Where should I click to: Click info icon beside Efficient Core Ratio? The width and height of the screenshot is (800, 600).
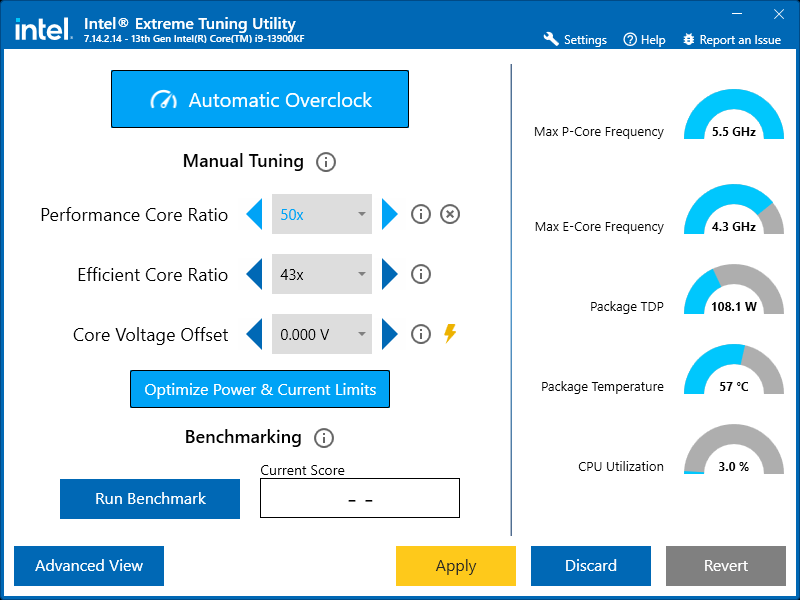[x=421, y=274]
